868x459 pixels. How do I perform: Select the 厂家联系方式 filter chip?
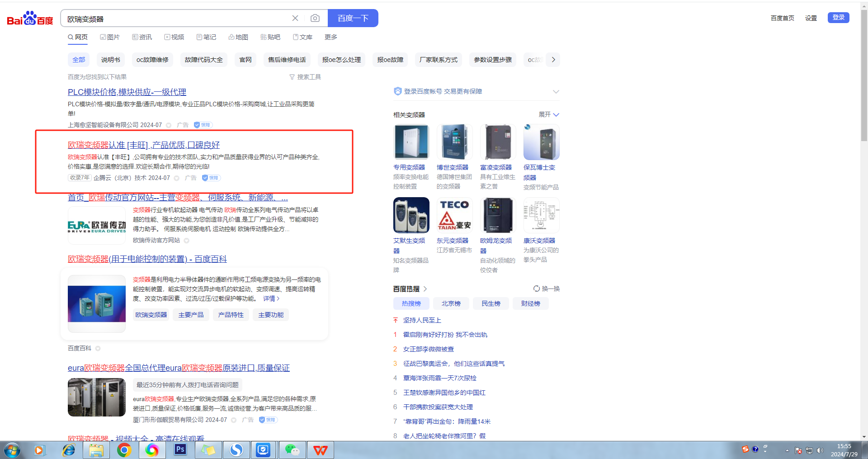(439, 60)
